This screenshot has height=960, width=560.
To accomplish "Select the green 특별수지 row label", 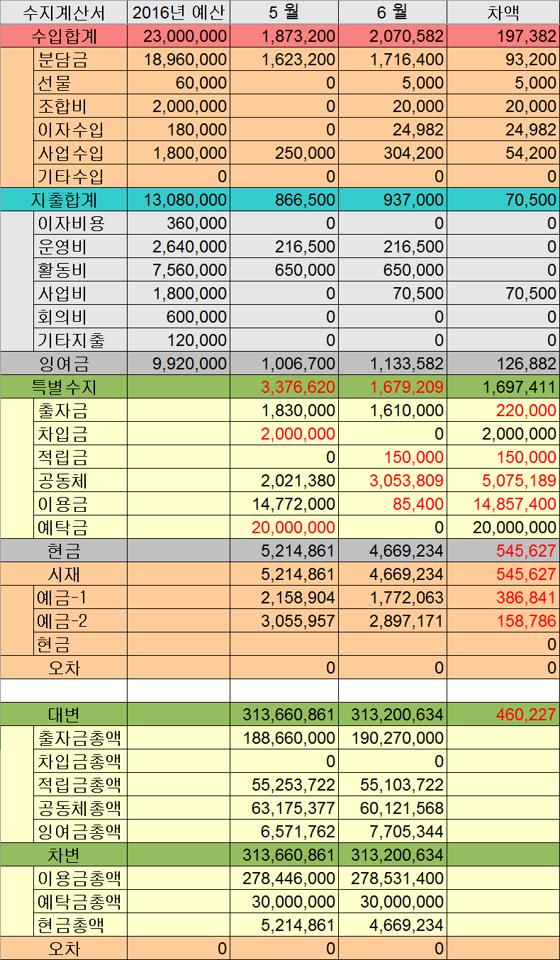I will (64, 387).
